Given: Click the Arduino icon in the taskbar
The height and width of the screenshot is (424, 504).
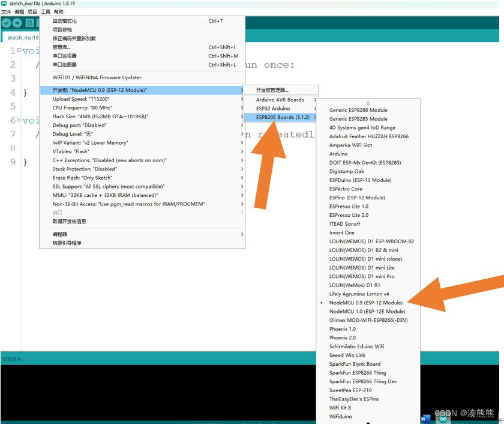Looking at the screenshot, I should (x=443, y=419).
